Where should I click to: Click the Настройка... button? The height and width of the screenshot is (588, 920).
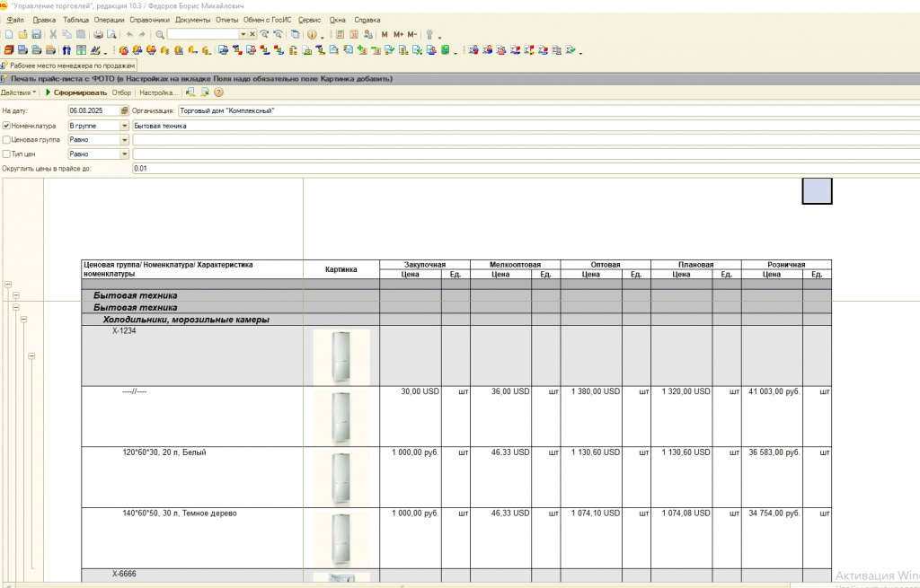pyautogui.click(x=158, y=92)
